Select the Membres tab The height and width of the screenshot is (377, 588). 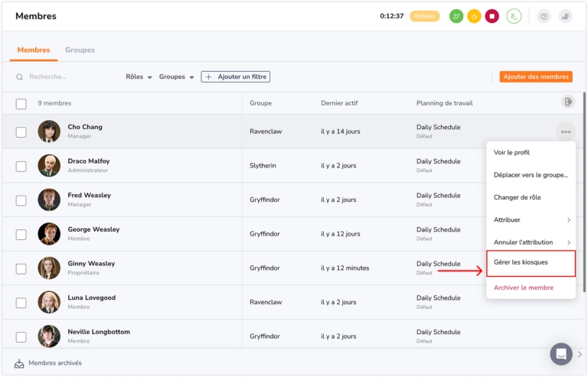(34, 50)
